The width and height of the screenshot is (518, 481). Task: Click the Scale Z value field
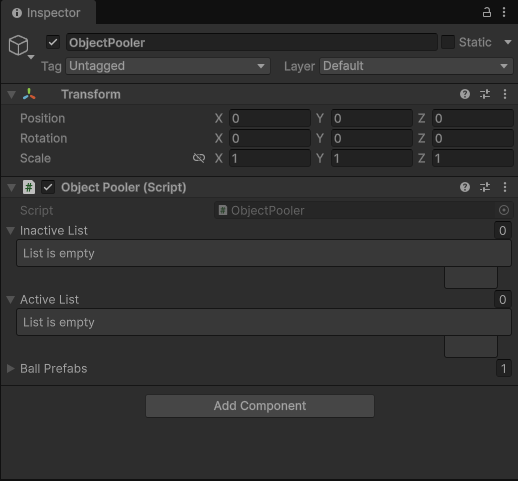click(x=473, y=158)
